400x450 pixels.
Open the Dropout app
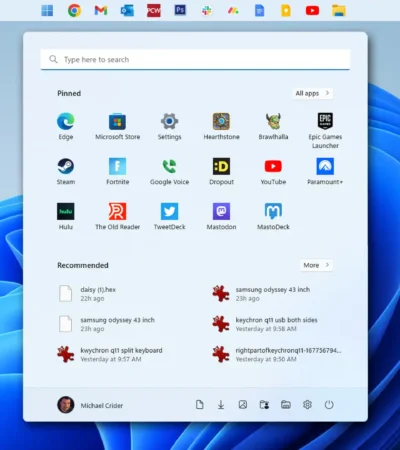[x=221, y=171]
